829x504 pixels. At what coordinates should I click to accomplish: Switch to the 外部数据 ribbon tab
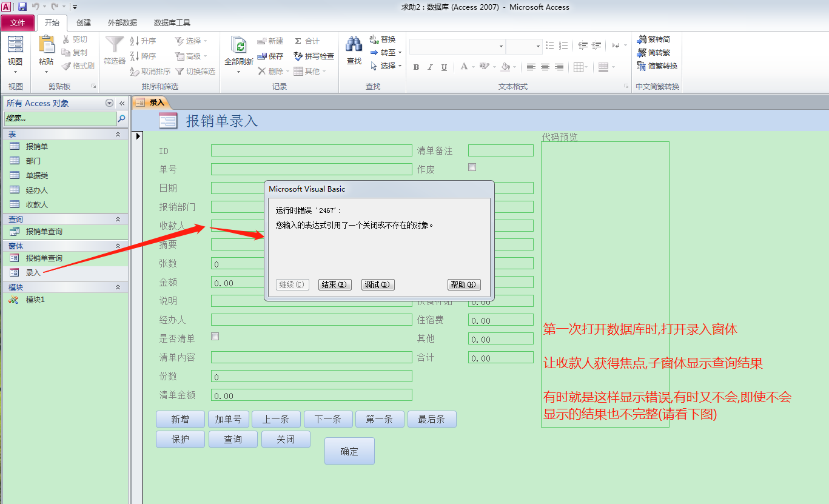(122, 23)
